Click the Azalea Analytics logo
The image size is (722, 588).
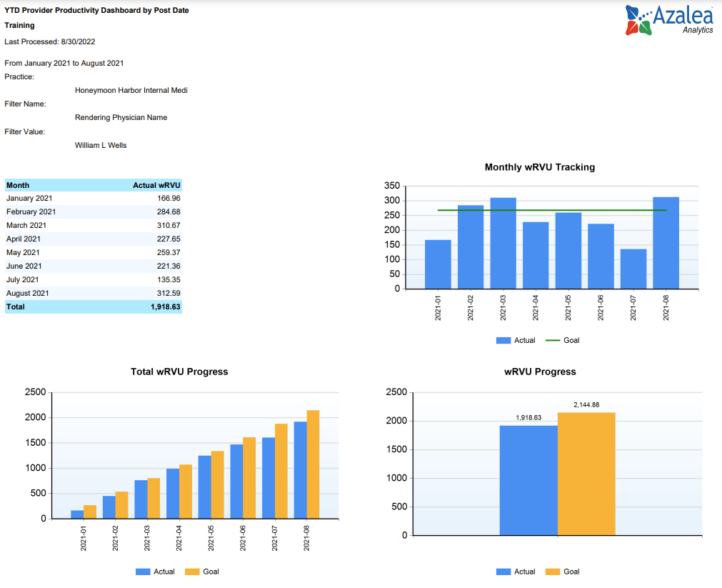click(668, 20)
